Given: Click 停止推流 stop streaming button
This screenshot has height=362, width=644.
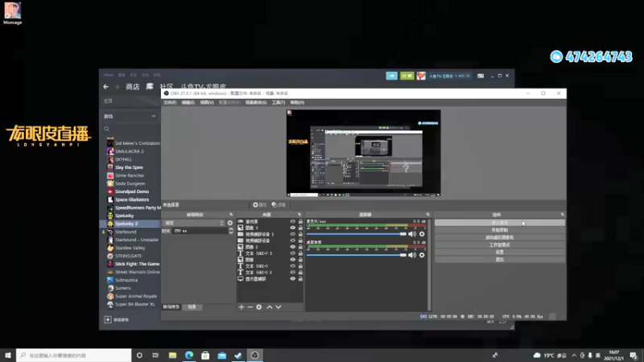Looking at the screenshot, I should point(499,223).
